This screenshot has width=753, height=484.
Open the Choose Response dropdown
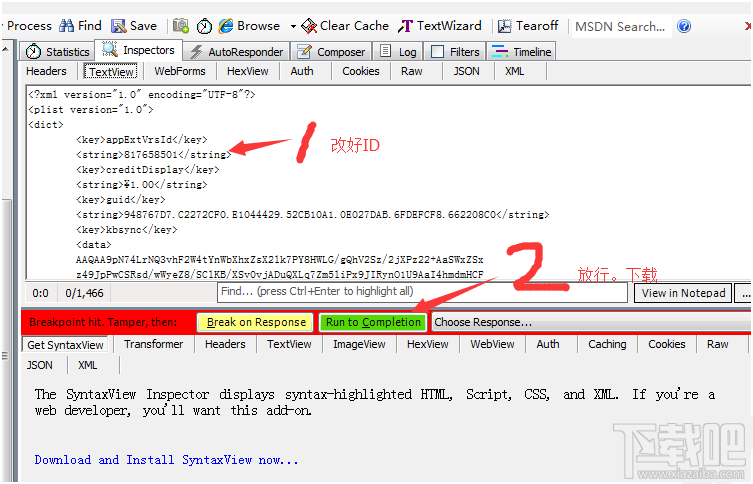(592, 322)
